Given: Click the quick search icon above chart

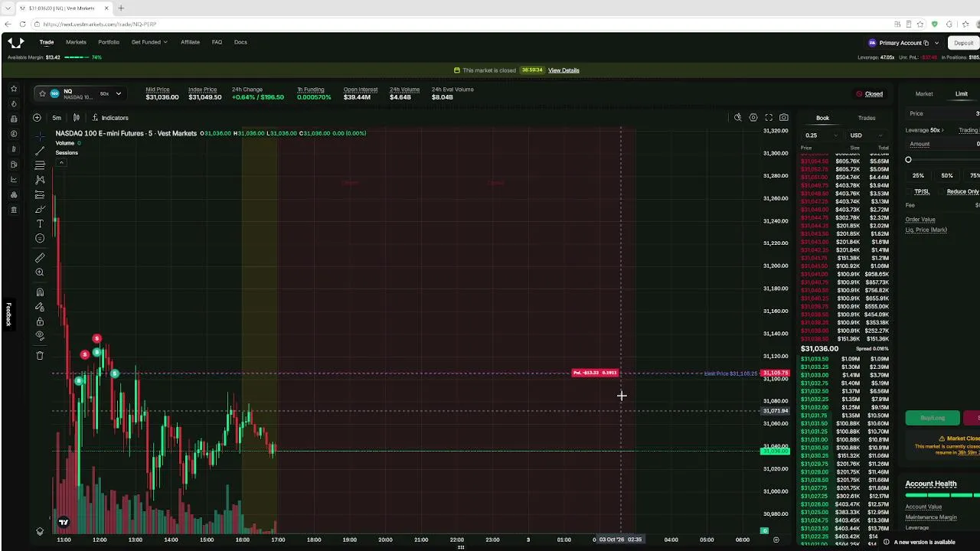Looking at the screenshot, I should 738,118.
